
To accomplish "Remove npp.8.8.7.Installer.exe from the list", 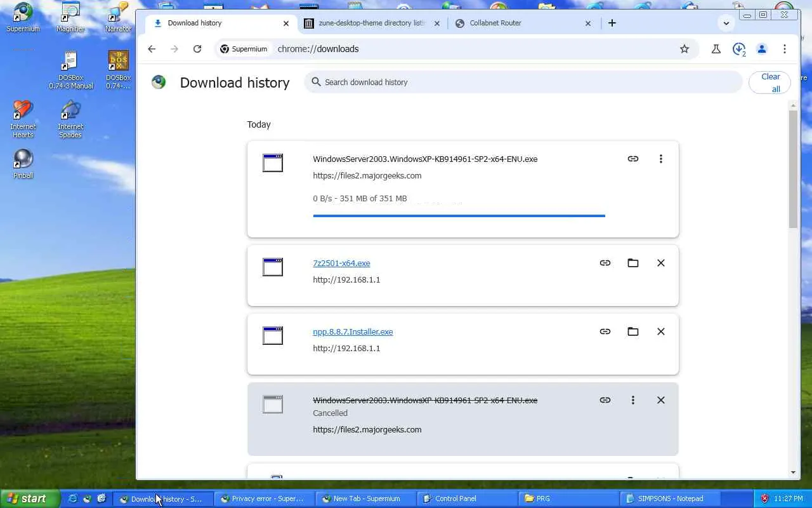I will (661, 331).
